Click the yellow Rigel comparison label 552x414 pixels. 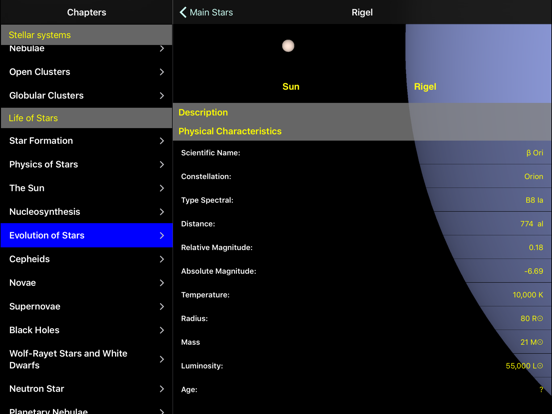coord(425,87)
